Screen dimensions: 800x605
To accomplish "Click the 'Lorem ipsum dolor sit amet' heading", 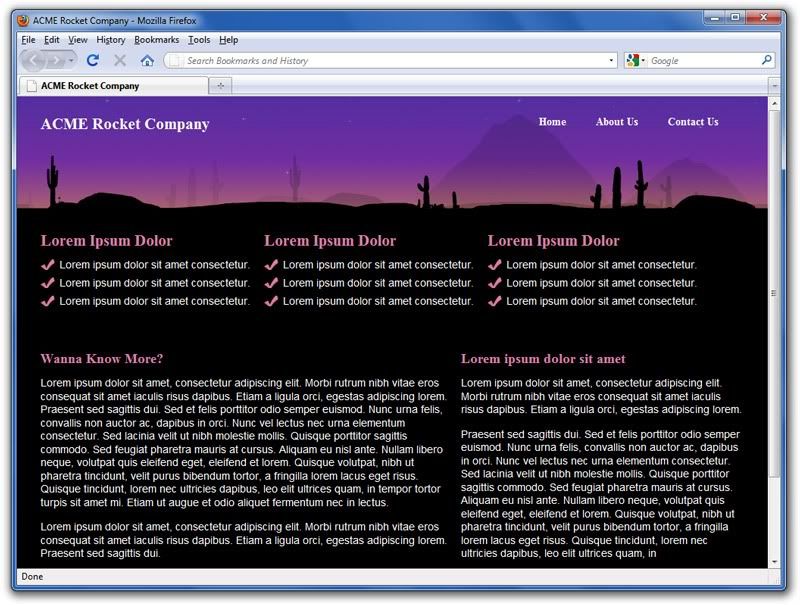I will point(543,359).
